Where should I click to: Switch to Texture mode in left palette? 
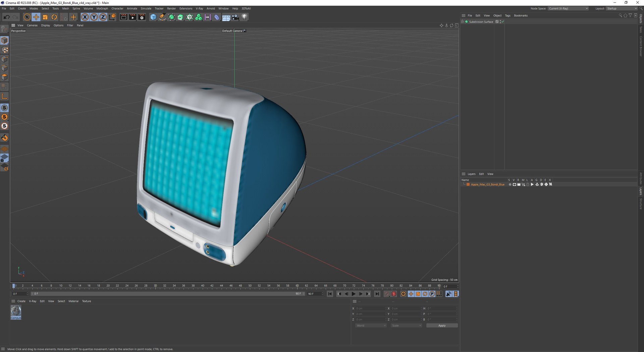4,50
